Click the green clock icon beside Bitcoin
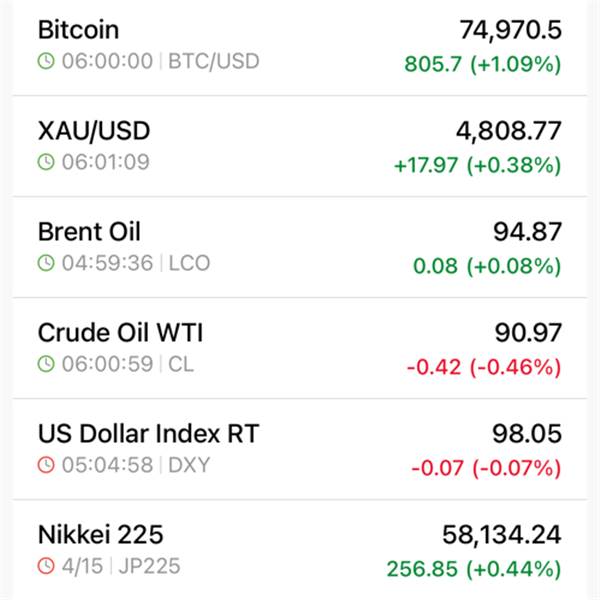 pos(46,62)
